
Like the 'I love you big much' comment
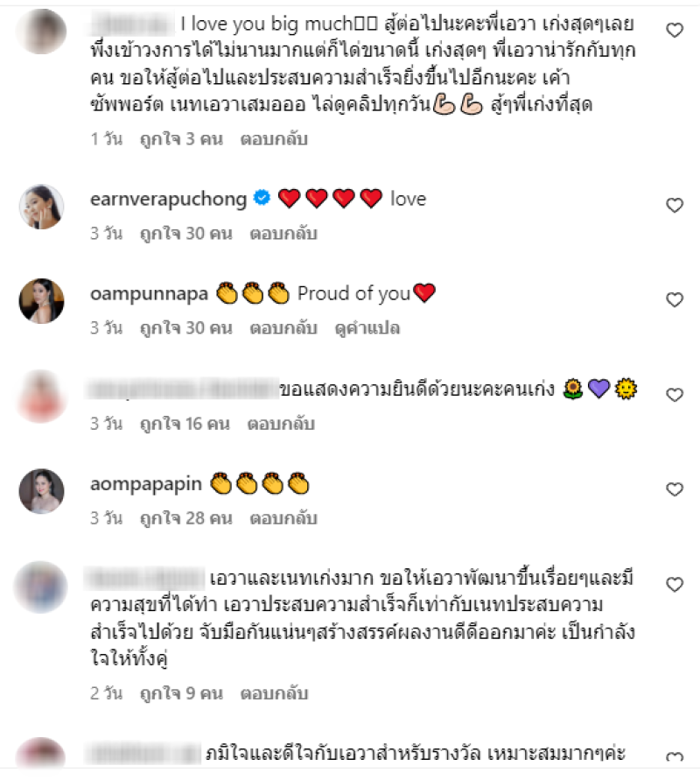674,31
